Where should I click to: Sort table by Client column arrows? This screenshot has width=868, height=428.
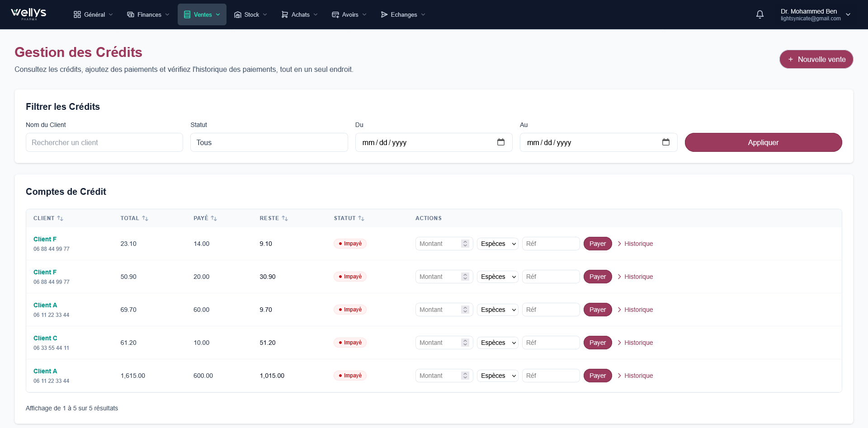point(60,218)
